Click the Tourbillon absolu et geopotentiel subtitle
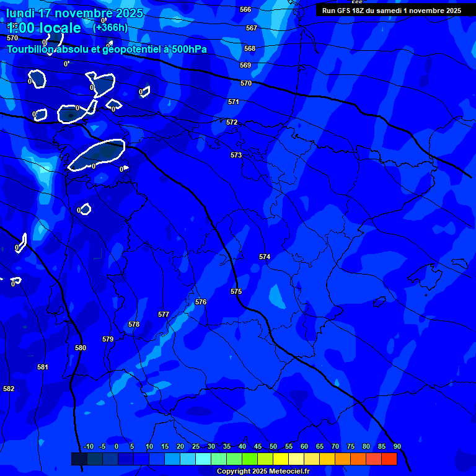476x476 pixels. pos(107,50)
